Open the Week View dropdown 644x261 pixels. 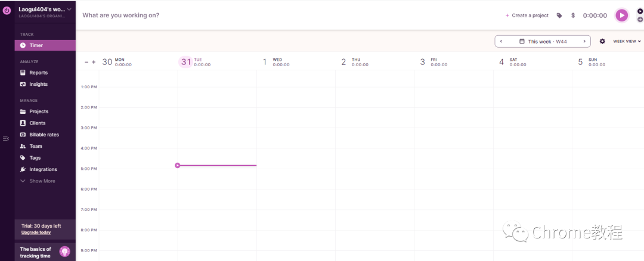coord(627,42)
